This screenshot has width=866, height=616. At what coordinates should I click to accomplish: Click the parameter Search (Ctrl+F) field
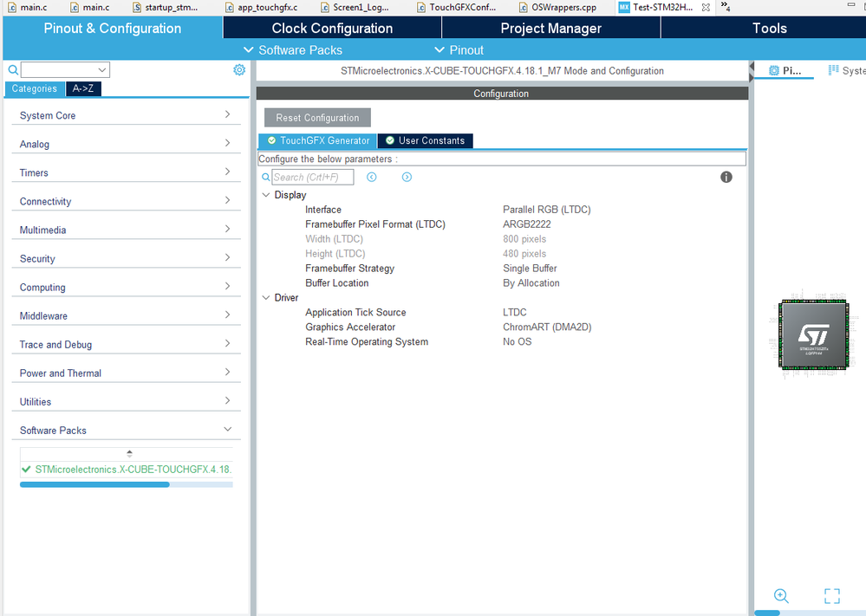[313, 178]
